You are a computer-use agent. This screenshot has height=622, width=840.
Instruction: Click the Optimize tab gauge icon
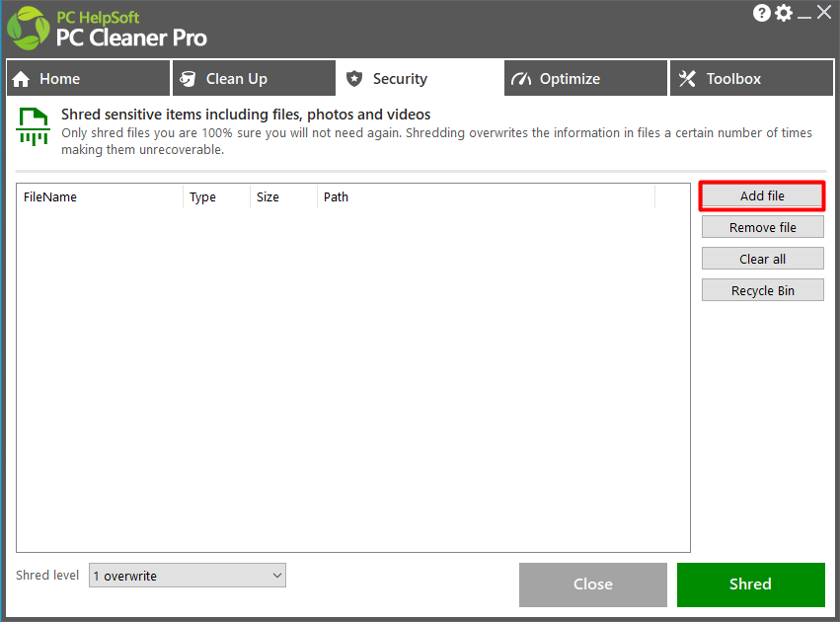[521, 79]
